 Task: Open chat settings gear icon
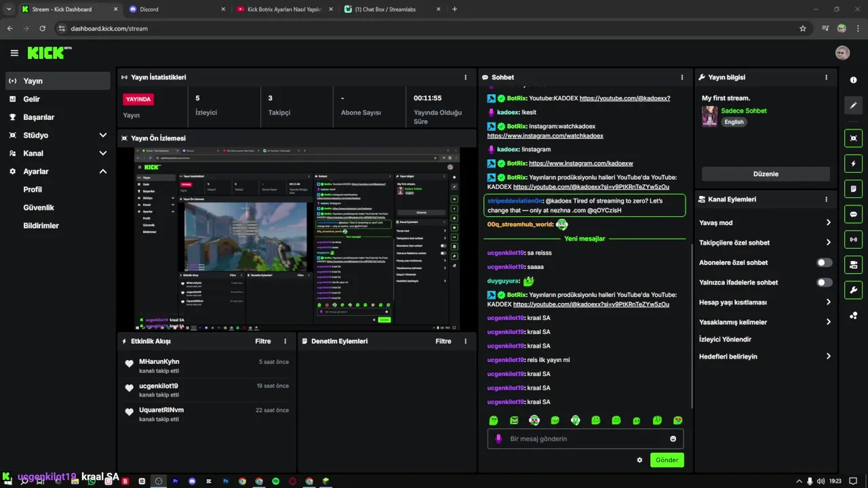[639, 460]
